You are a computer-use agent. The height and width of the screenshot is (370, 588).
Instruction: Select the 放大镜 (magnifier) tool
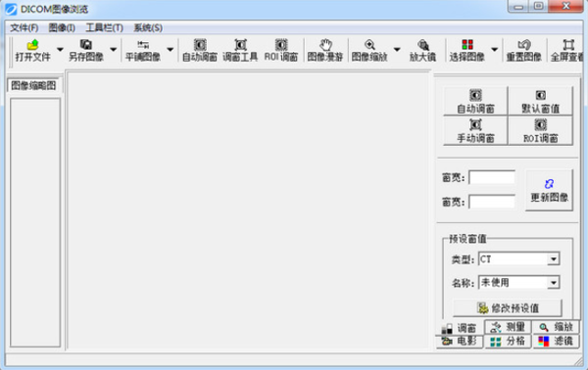pos(423,50)
